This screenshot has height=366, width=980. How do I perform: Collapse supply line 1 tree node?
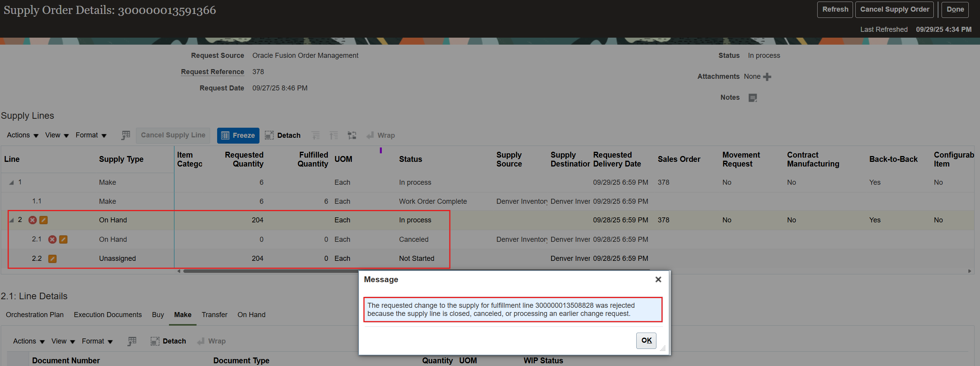pos(12,182)
